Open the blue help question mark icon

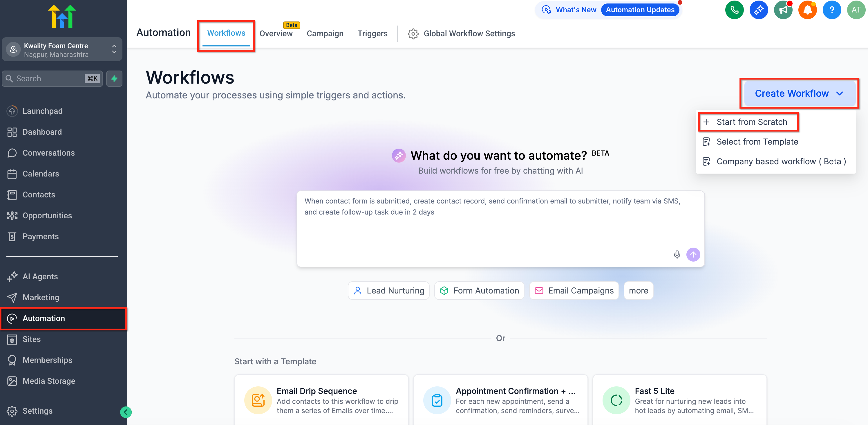[832, 10]
